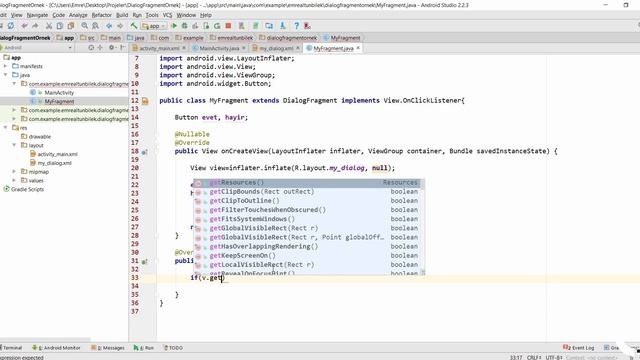Expand the mipmap folder arrow

(14, 172)
